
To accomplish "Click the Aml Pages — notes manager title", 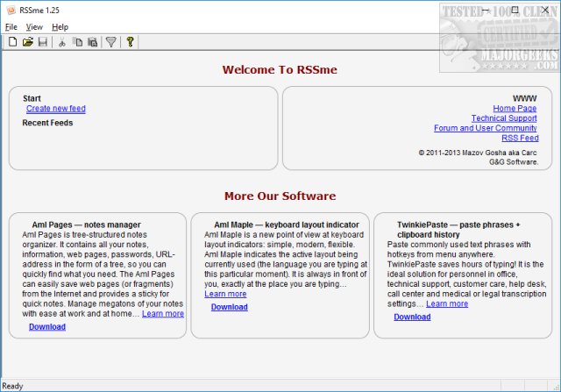I will (86, 225).
